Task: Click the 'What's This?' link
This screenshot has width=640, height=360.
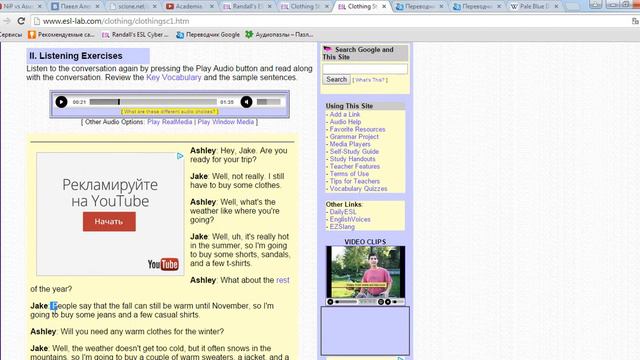Action: coord(370,80)
